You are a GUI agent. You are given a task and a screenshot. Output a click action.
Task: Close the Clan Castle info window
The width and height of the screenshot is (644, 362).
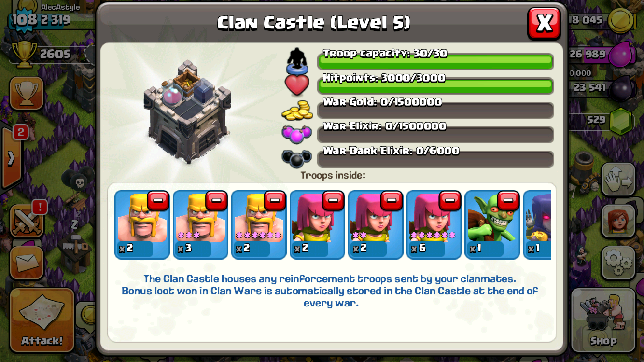(x=544, y=23)
